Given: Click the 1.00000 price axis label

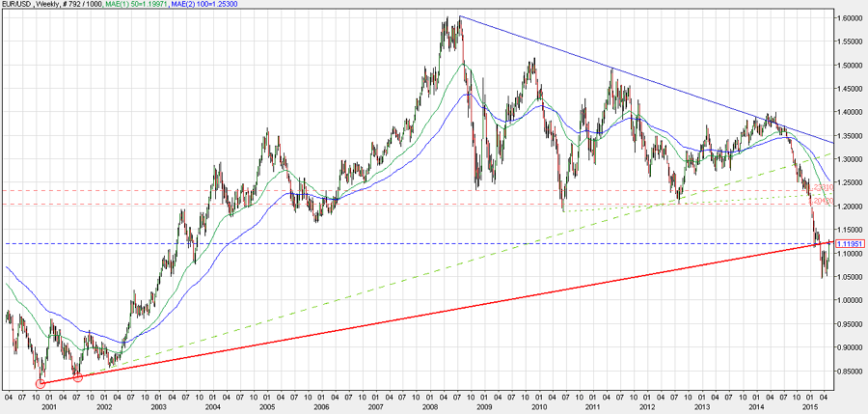Looking at the screenshot, I should pyautogui.click(x=849, y=301).
